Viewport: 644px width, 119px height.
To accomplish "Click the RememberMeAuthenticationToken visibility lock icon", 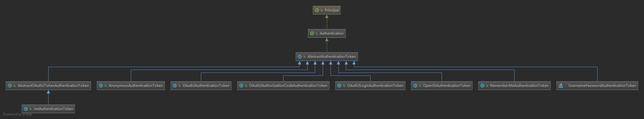I will point(487,86).
